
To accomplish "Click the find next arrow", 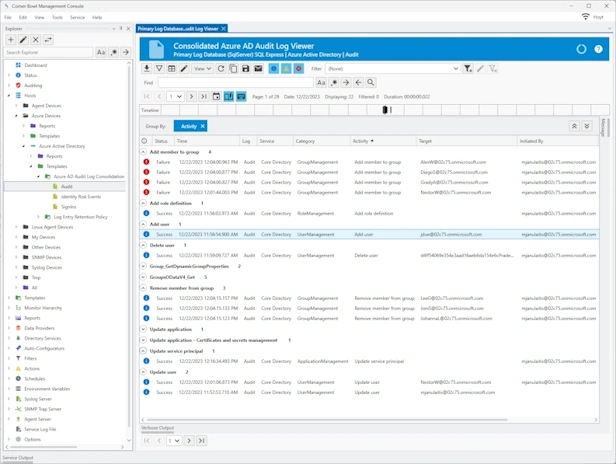I will [346, 83].
